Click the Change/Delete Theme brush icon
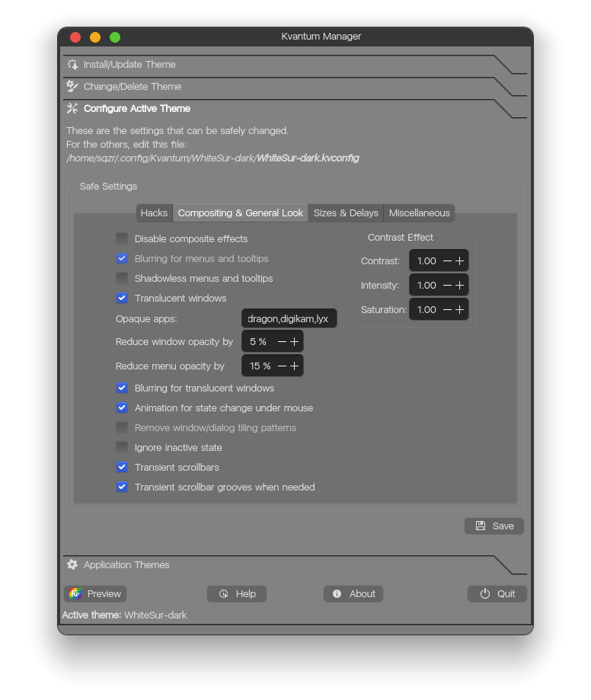The height and width of the screenshot is (700, 591). point(72,86)
